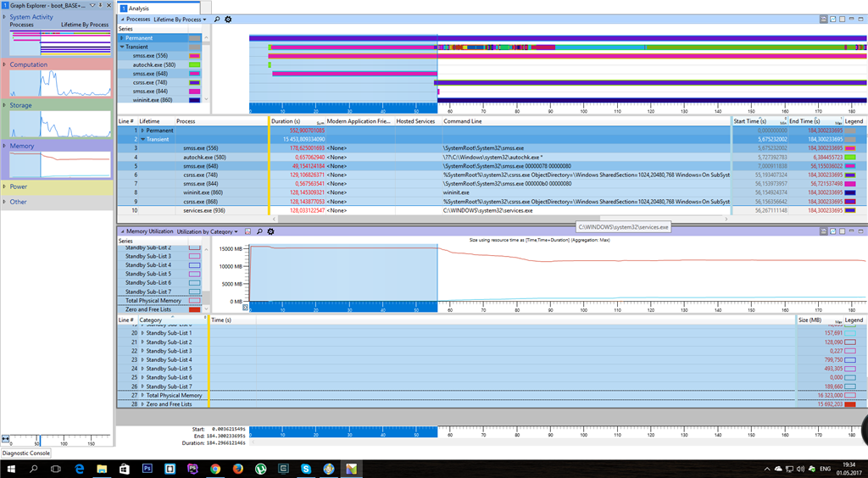
Task: Sort by the End Time (s) column header
Action: pos(816,121)
